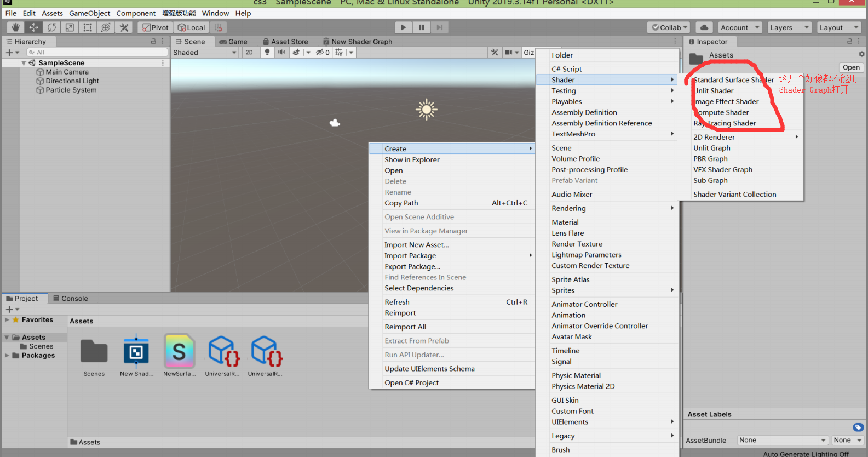868x457 pixels.
Task: Click Open button in Inspector
Action: pos(851,67)
